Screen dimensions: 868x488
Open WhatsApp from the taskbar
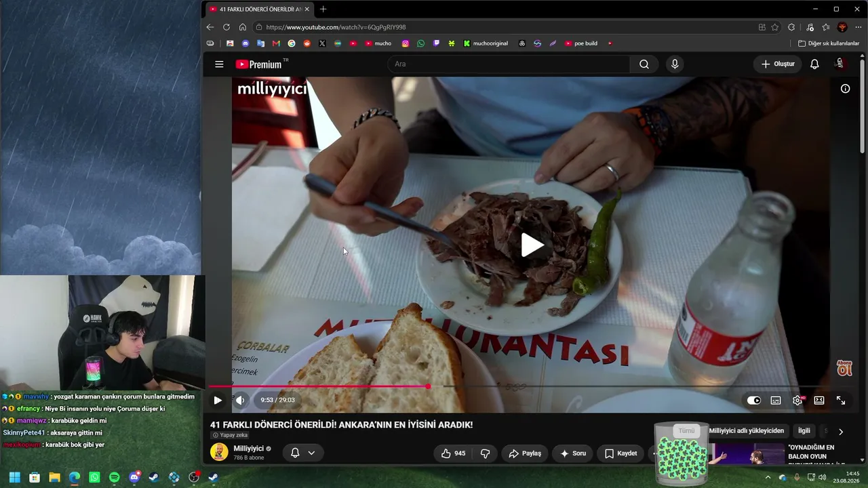click(94, 477)
